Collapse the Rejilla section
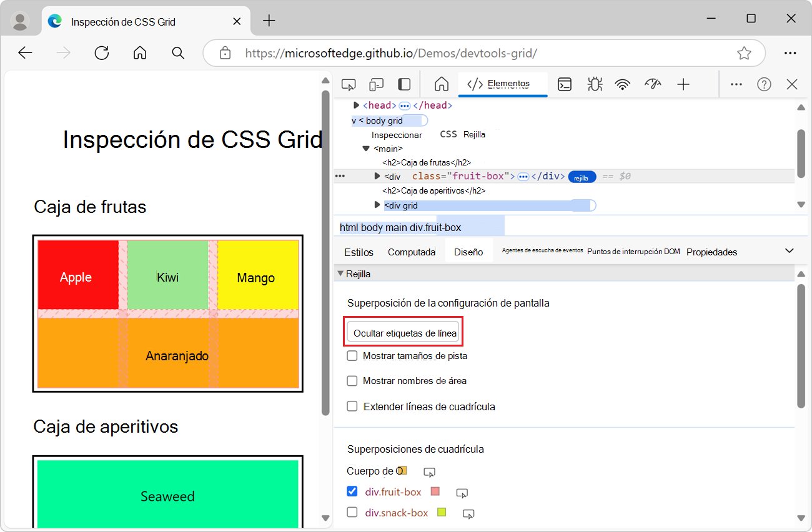 tap(341, 273)
